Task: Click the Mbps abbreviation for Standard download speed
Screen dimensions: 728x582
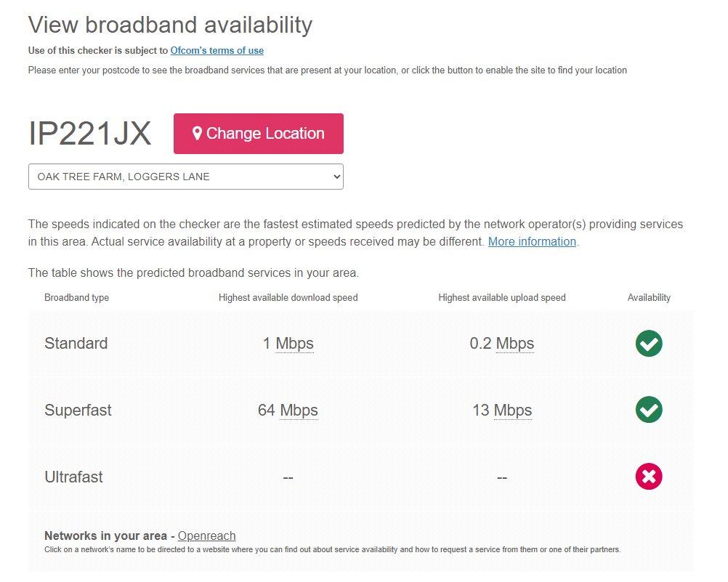Action: point(294,343)
